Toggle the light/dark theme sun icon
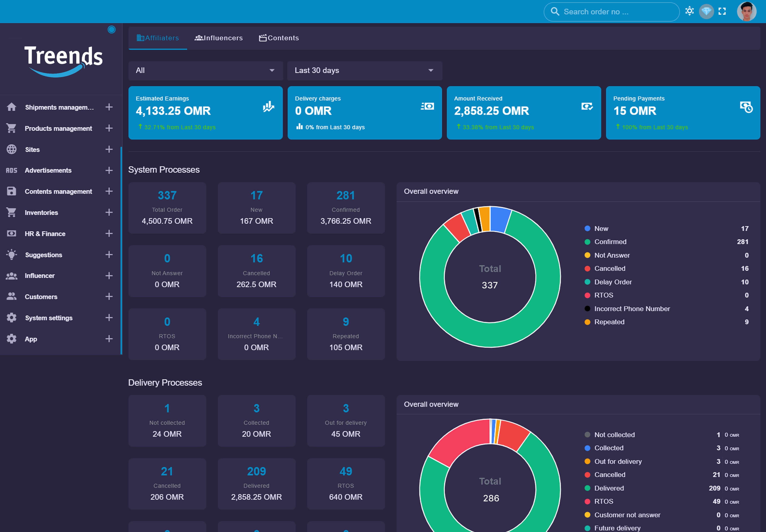766x532 pixels. (689, 11)
